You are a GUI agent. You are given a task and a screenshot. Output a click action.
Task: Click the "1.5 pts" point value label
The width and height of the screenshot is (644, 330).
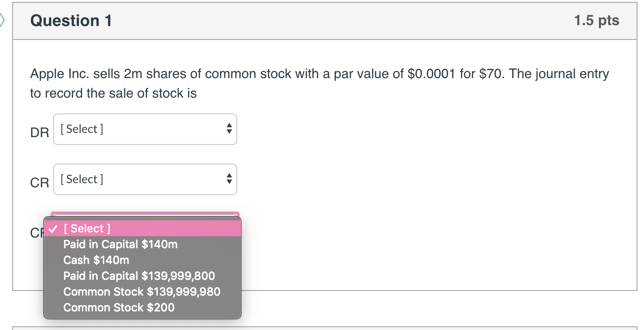[x=597, y=20]
